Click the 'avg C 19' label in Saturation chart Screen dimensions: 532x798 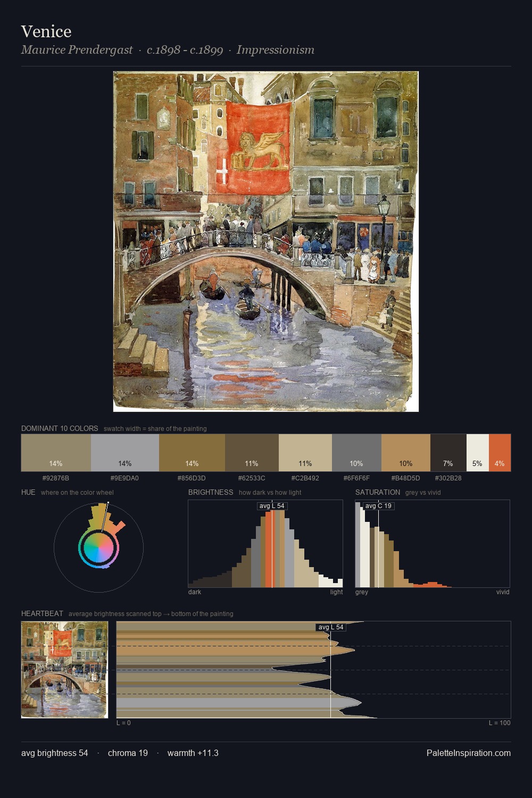click(378, 505)
